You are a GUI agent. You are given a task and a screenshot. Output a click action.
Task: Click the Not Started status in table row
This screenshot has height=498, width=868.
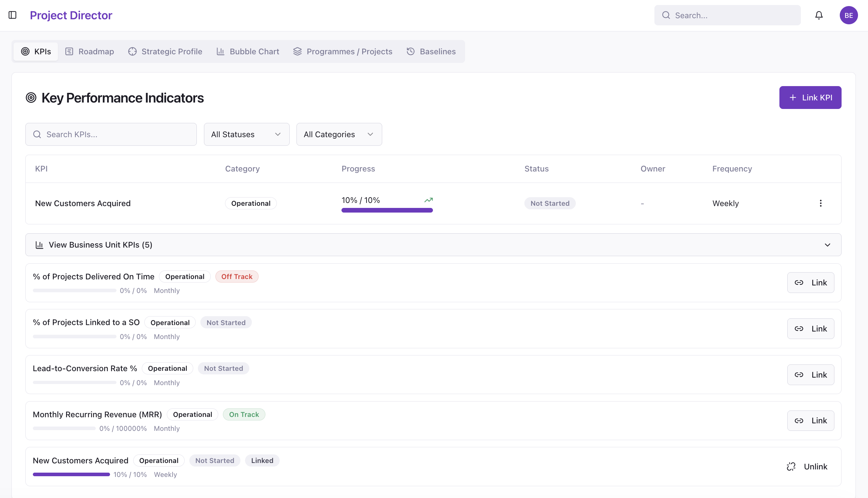point(550,203)
